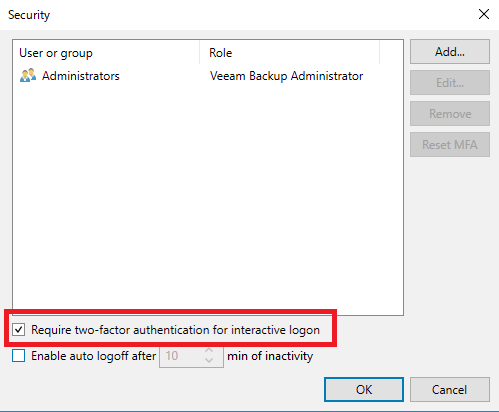Click the Administrators group icon
This screenshot has width=499, height=412.
28,75
